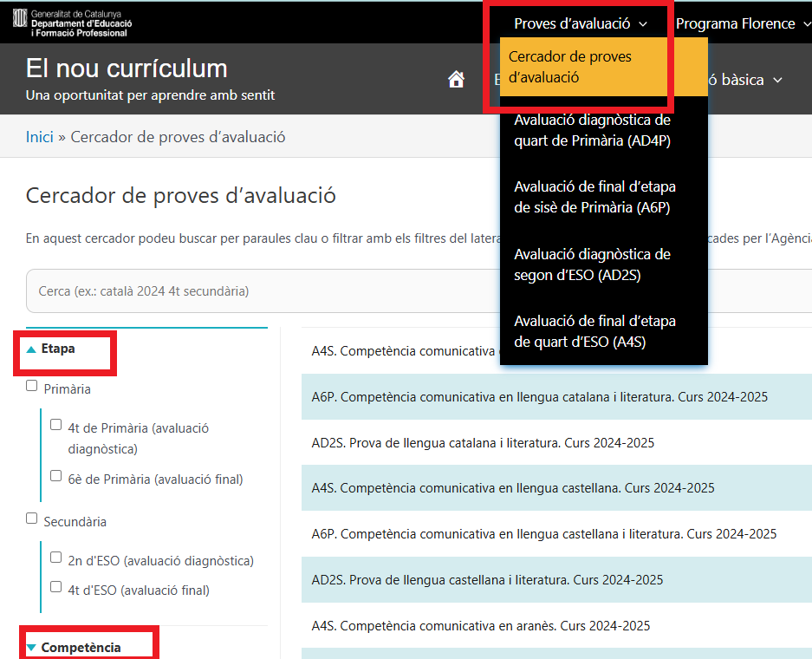Check 4t de Primària (avaluació diagnòstica)
This screenshot has width=812, height=659.
click(56, 425)
